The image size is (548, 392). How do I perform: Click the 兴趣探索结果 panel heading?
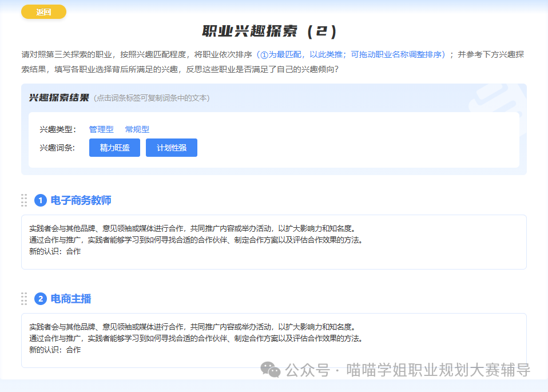(x=59, y=98)
